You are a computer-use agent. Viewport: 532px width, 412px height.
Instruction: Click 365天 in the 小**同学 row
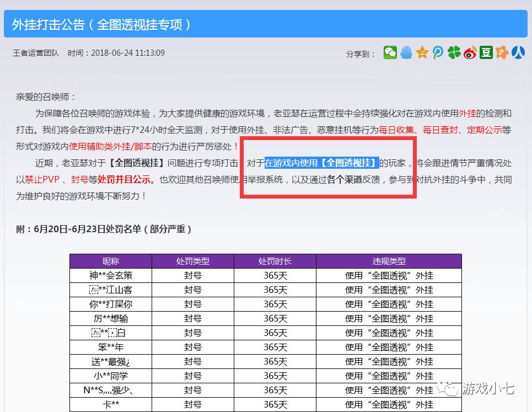coord(275,376)
